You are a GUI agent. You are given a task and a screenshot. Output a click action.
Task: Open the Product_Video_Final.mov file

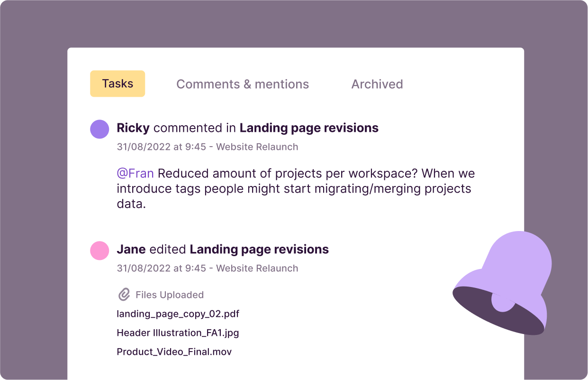pos(174,352)
